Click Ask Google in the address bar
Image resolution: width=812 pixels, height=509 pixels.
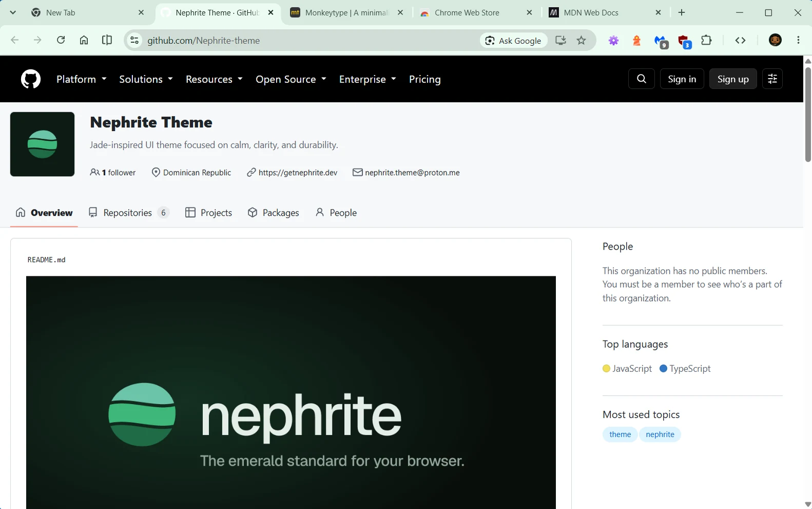tap(514, 41)
